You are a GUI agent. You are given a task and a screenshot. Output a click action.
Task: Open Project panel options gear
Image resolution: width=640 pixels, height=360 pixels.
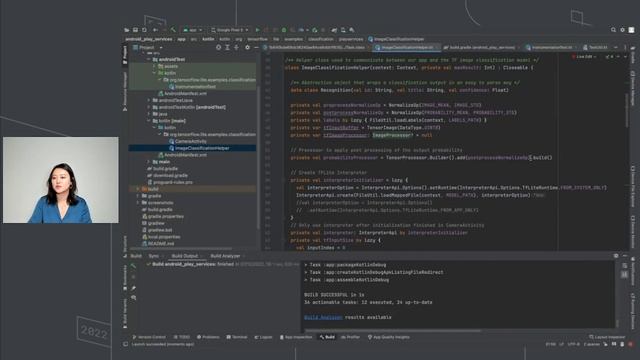(x=247, y=47)
